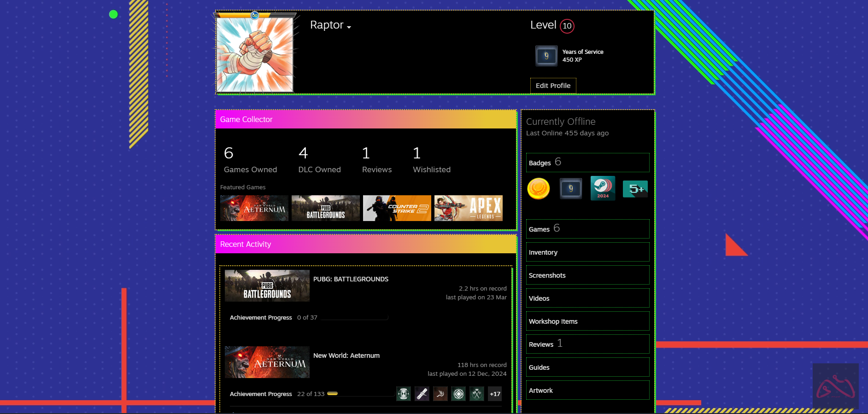
Task: Click the Years of Service badge in the header
Action: click(546, 56)
